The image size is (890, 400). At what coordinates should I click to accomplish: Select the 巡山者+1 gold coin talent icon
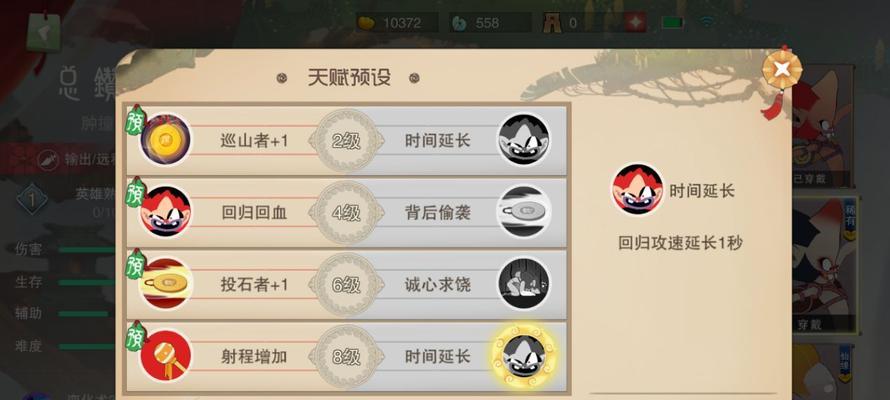(165, 140)
